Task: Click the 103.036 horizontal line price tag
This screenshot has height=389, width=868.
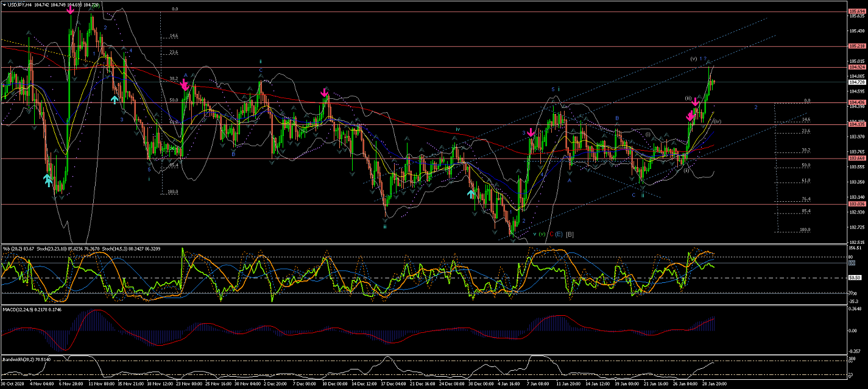Action: 856,204
